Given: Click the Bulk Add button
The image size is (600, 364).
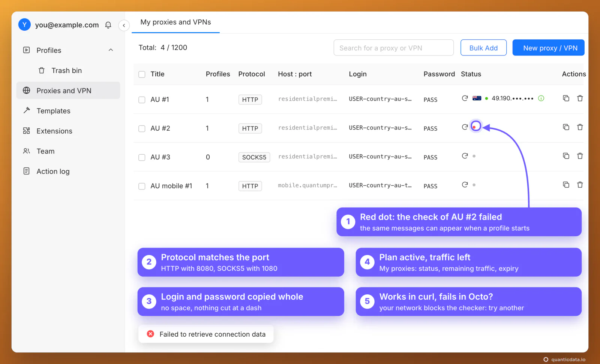Looking at the screenshot, I should click(x=483, y=48).
